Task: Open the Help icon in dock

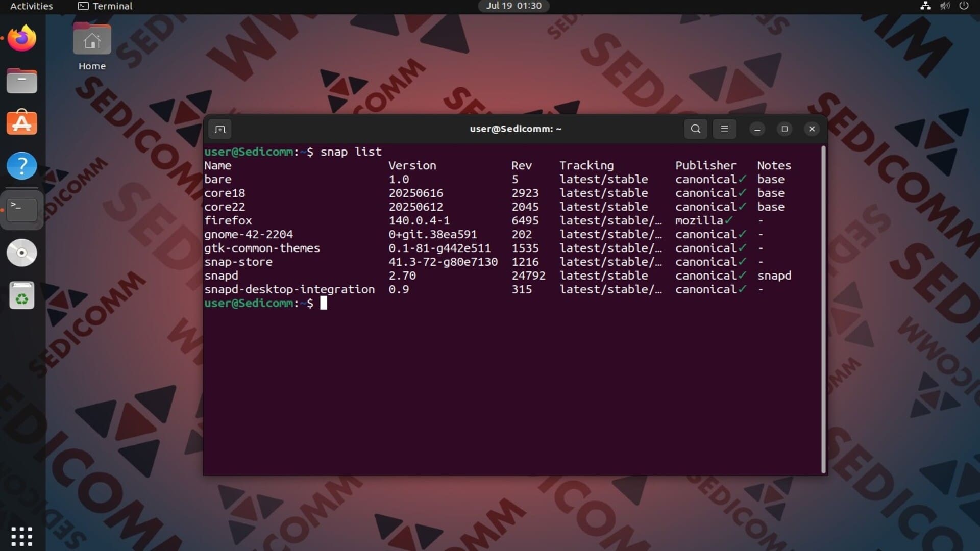Action: click(22, 166)
